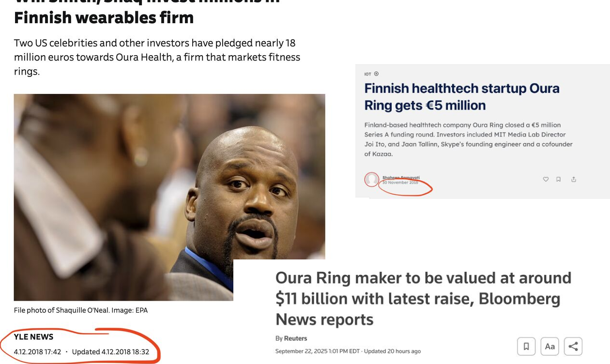
Task: Bookmark the Oura Ring €5 million article
Action: coord(558,179)
